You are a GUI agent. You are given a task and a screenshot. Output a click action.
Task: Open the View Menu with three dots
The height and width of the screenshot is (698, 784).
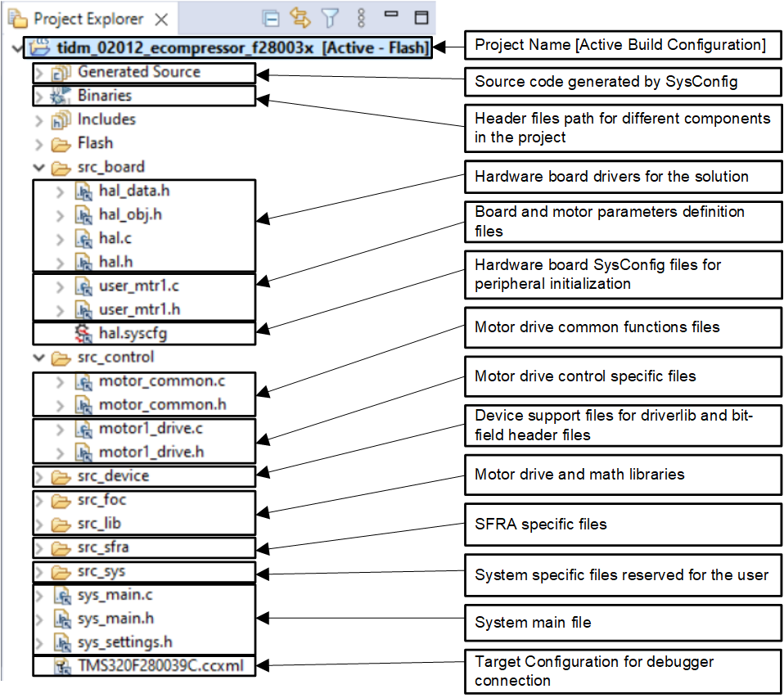[359, 17]
